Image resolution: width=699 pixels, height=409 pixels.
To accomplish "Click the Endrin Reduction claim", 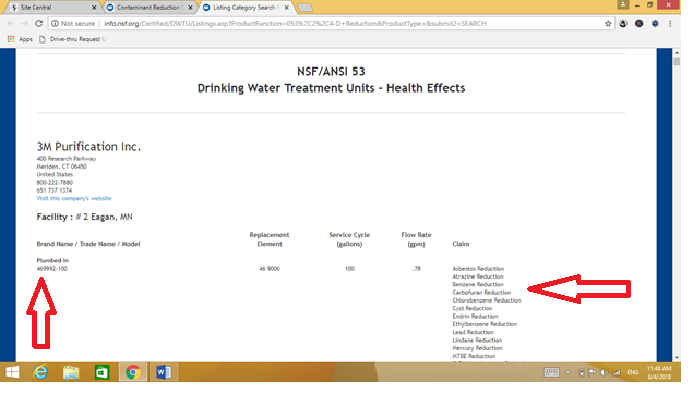I will pyautogui.click(x=475, y=317).
